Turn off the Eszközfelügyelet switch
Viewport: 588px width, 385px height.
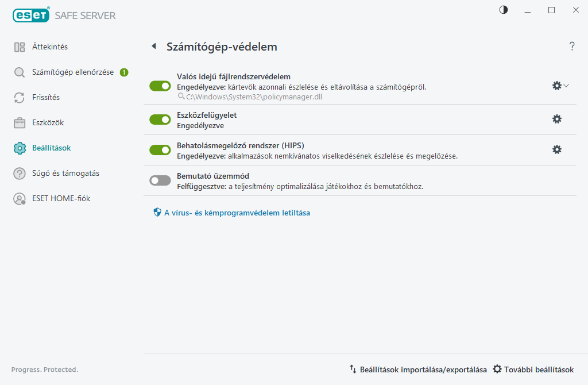tap(160, 120)
